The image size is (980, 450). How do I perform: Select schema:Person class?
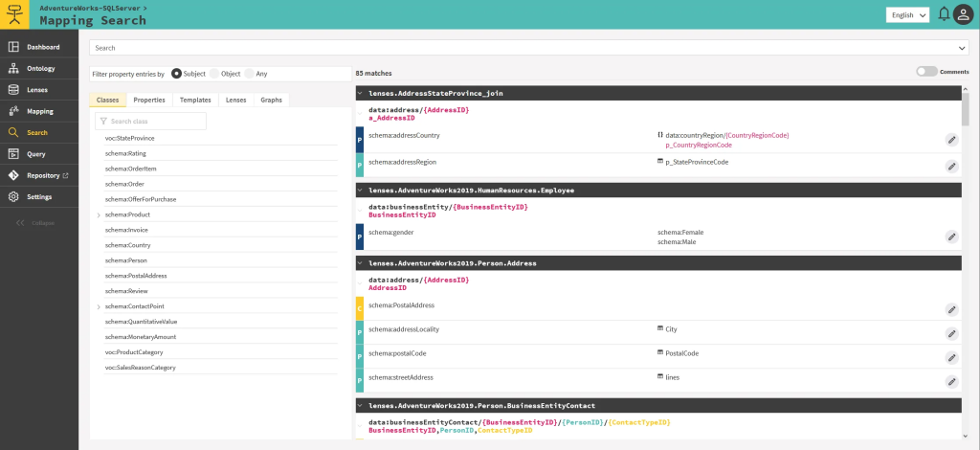pyautogui.click(x=126, y=260)
